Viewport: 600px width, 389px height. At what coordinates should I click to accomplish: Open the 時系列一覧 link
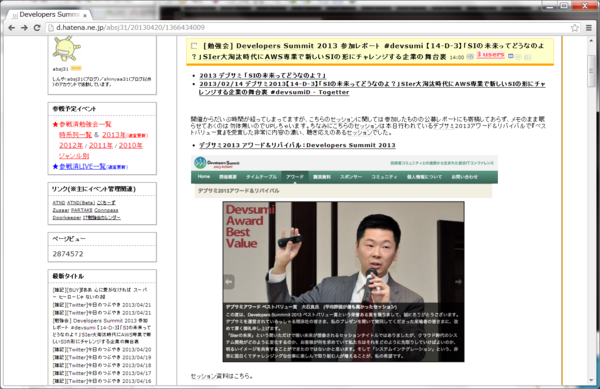(75, 135)
